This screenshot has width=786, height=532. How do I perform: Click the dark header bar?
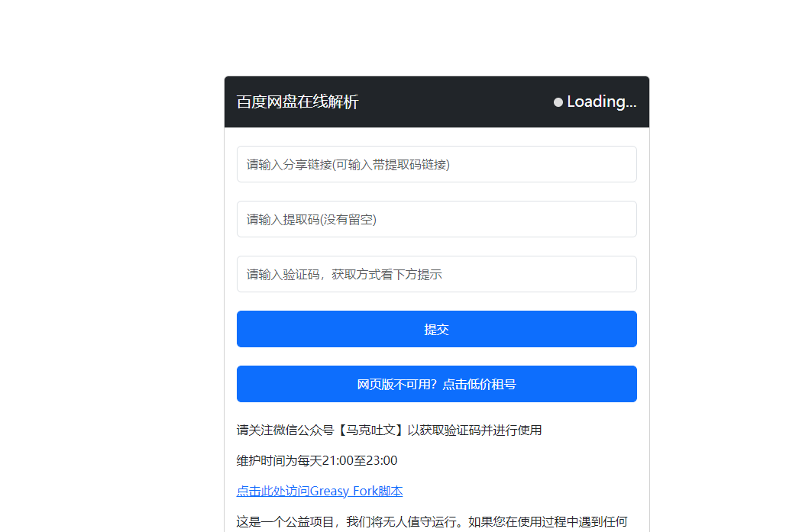pos(436,101)
